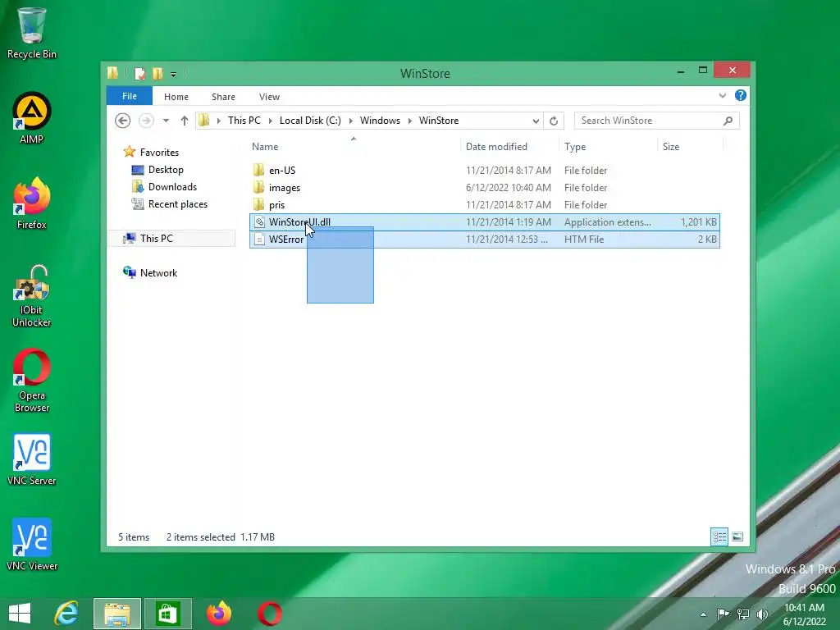840x630 pixels.
Task: Switch to large thumbnails view in status bar
Action: 737,536
